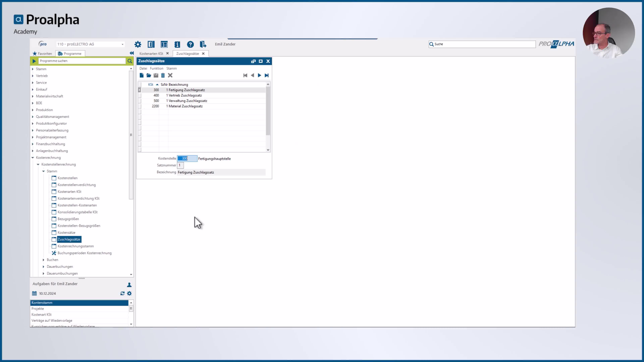Focus the Suche search box
The image size is (644, 362).
click(x=482, y=44)
